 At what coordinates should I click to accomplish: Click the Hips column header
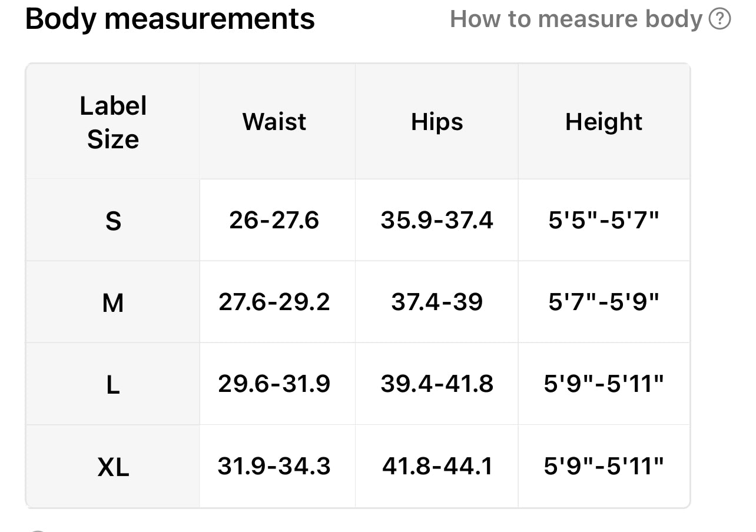click(437, 122)
